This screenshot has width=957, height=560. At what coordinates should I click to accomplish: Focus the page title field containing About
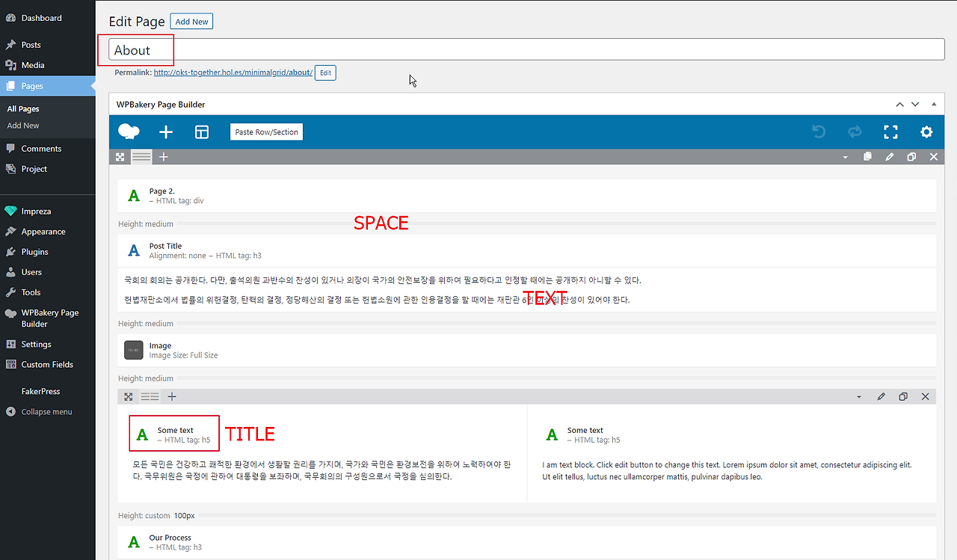click(526, 50)
